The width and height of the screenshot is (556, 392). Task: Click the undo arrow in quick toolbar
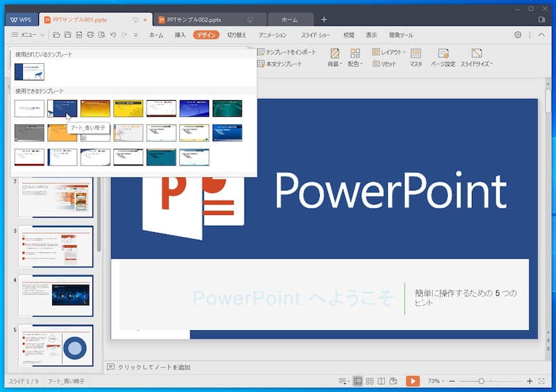113,35
